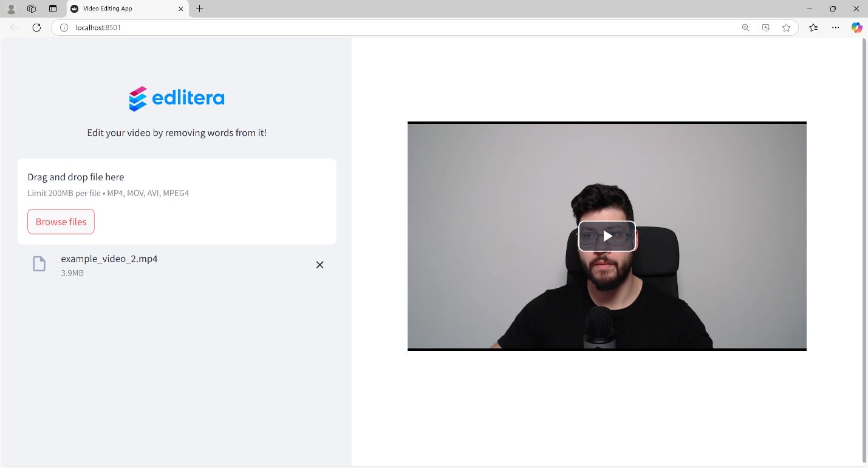Open the Copilot icon in browser toolbar

[x=856, y=27]
